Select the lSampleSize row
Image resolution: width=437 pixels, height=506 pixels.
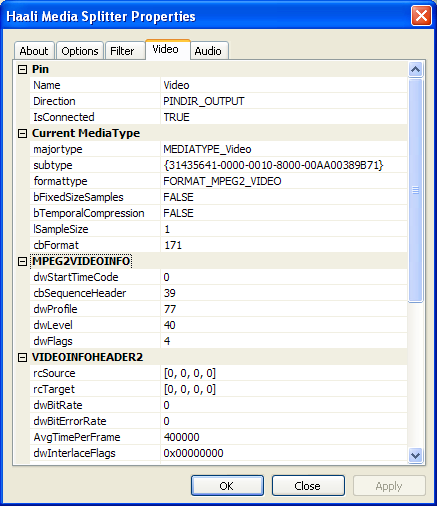(x=218, y=229)
